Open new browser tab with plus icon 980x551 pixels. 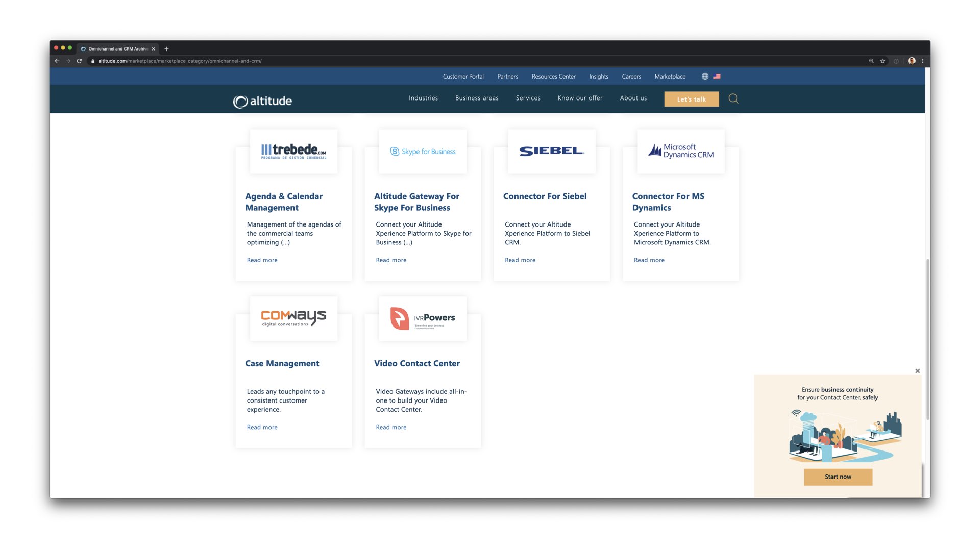click(166, 49)
